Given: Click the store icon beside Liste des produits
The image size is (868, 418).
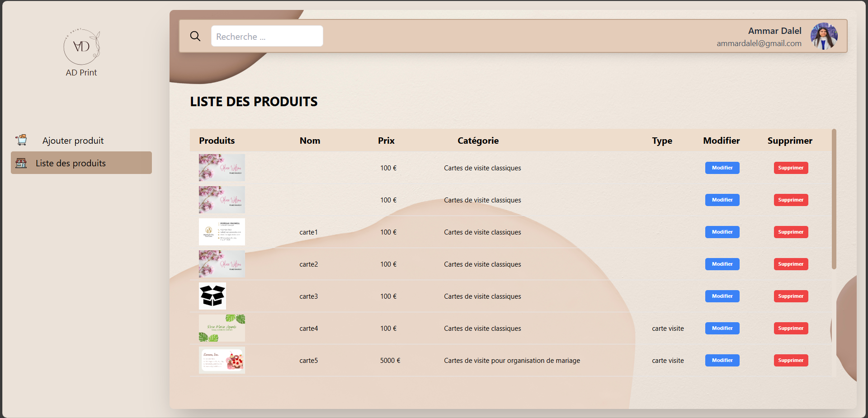Looking at the screenshot, I should click(x=21, y=163).
